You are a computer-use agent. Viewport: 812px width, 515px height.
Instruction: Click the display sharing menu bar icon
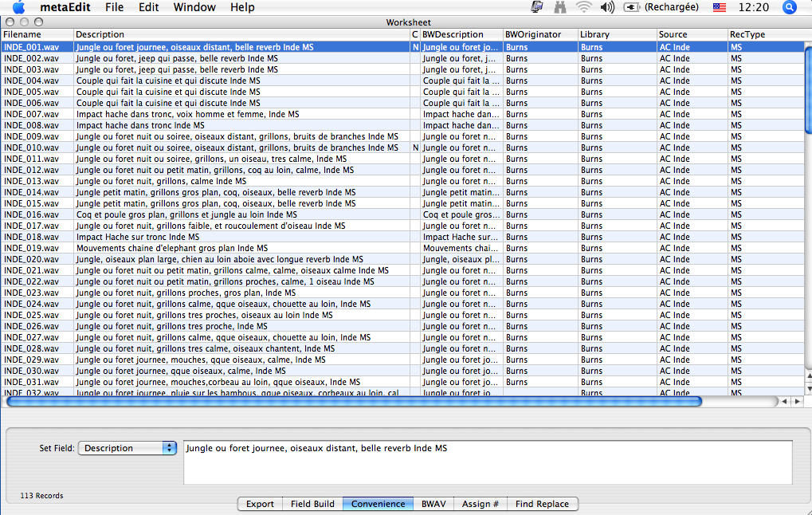coord(537,7)
